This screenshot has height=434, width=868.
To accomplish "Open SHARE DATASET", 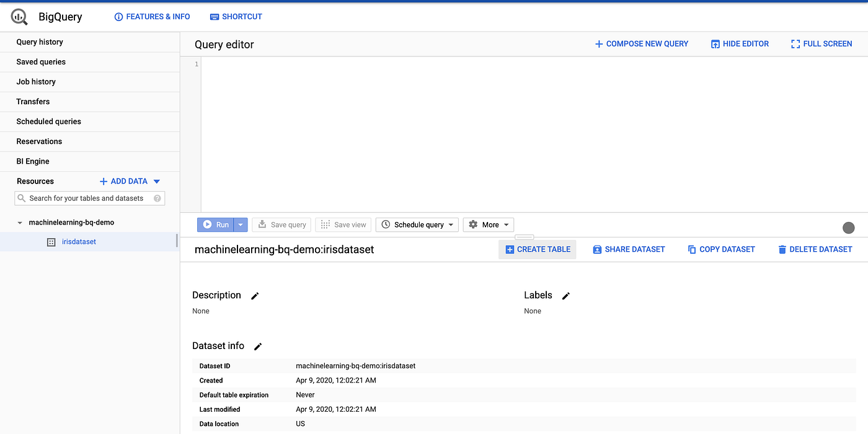I will [x=629, y=249].
